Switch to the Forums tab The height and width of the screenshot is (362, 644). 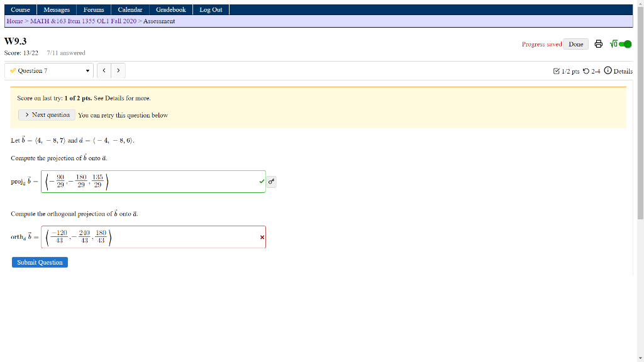pyautogui.click(x=93, y=9)
